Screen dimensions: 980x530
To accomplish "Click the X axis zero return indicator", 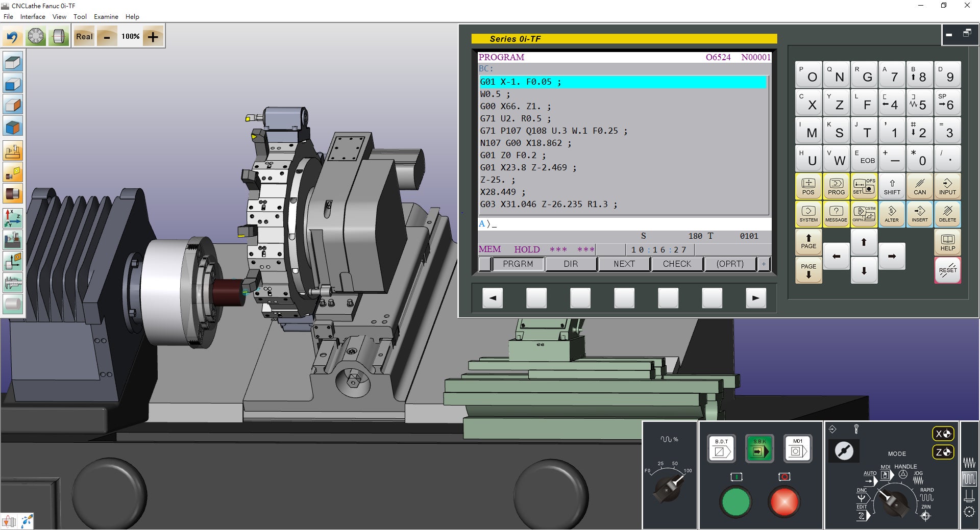I will [943, 434].
